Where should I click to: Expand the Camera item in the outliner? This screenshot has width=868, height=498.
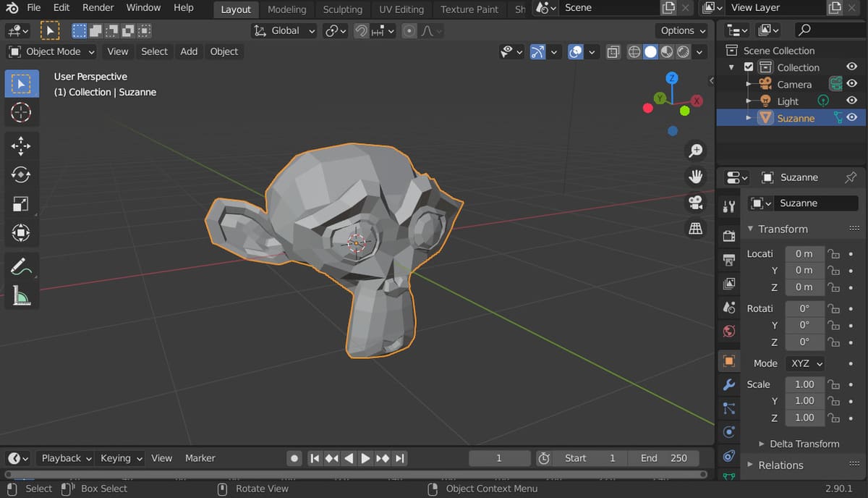tap(749, 85)
